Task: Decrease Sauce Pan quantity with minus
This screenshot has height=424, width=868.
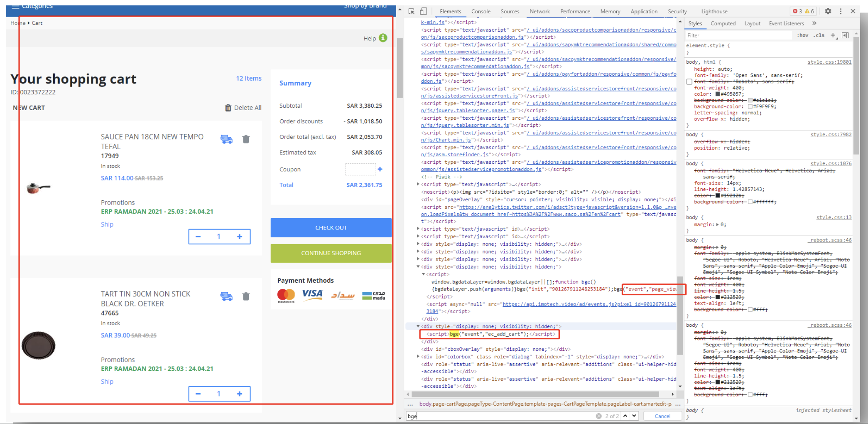Action: point(198,237)
